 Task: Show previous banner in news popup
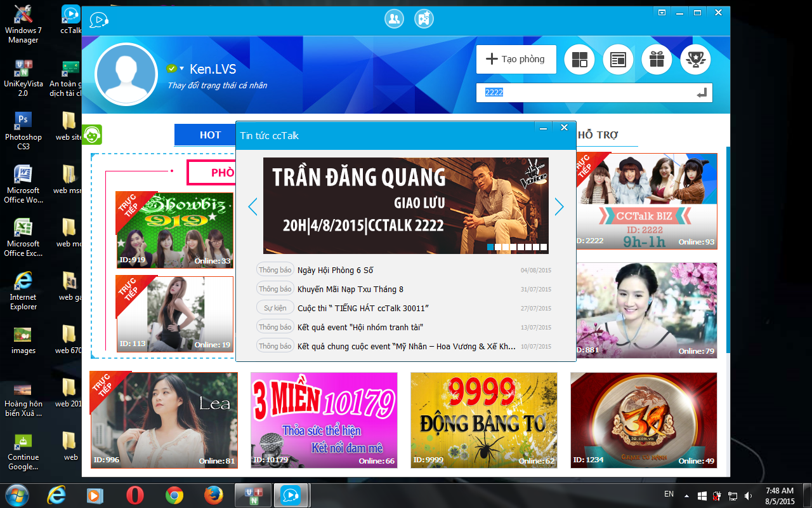point(252,206)
